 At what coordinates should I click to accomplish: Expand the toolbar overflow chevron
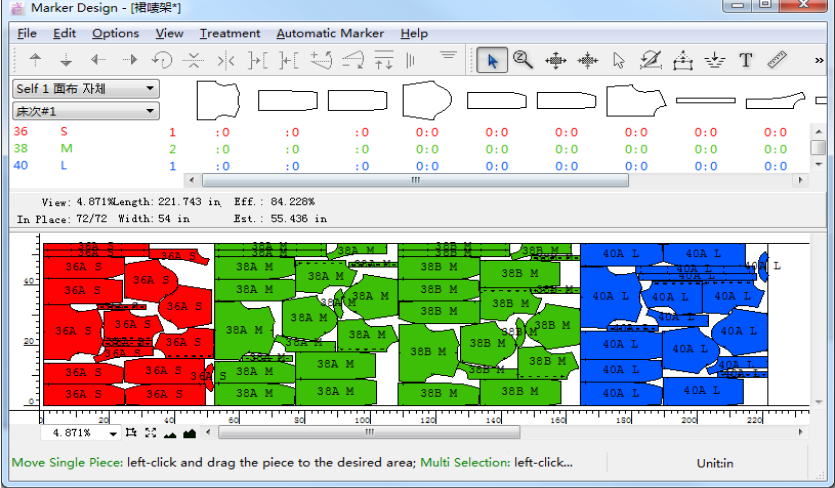[x=820, y=60]
